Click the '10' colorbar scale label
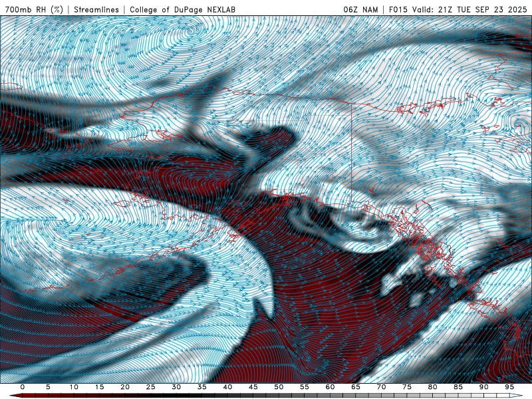The height and width of the screenshot is (399, 532). (74, 387)
